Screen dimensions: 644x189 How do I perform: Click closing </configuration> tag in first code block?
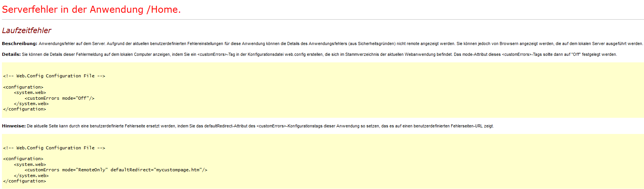[x=25, y=109]
